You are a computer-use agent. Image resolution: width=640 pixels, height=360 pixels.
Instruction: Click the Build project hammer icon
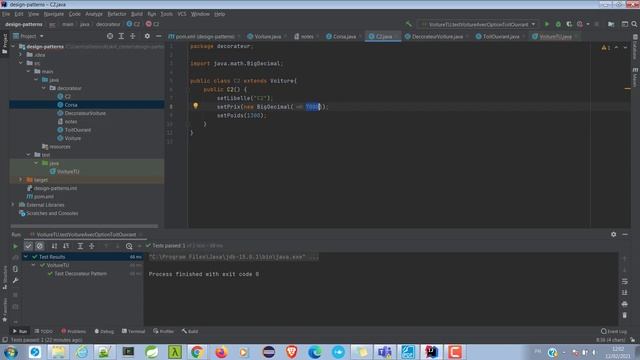[409, 24]
